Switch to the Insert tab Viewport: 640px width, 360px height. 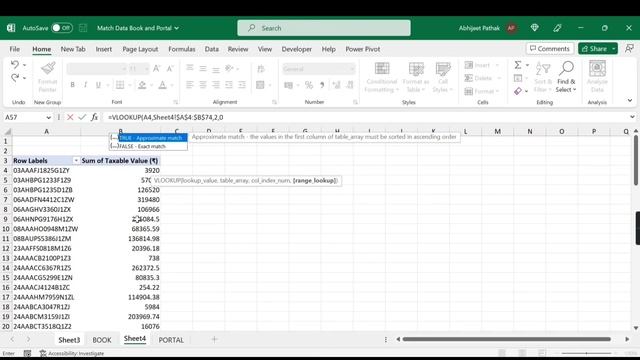pos(104,49)
